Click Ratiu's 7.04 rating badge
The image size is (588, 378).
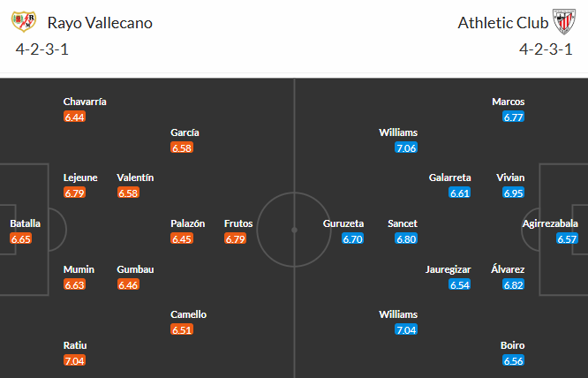tap(75, 360)
